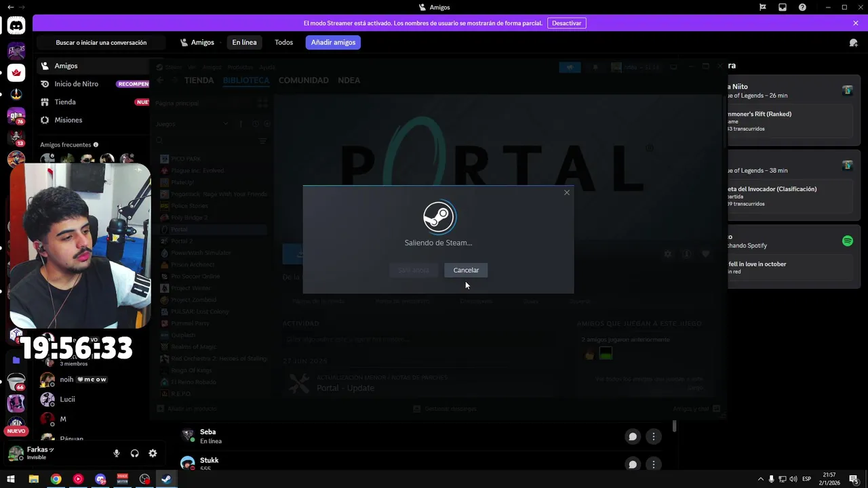Screen dimensions: 868x488
Task: Open the server showing 13 notifications
Action: 16,138
